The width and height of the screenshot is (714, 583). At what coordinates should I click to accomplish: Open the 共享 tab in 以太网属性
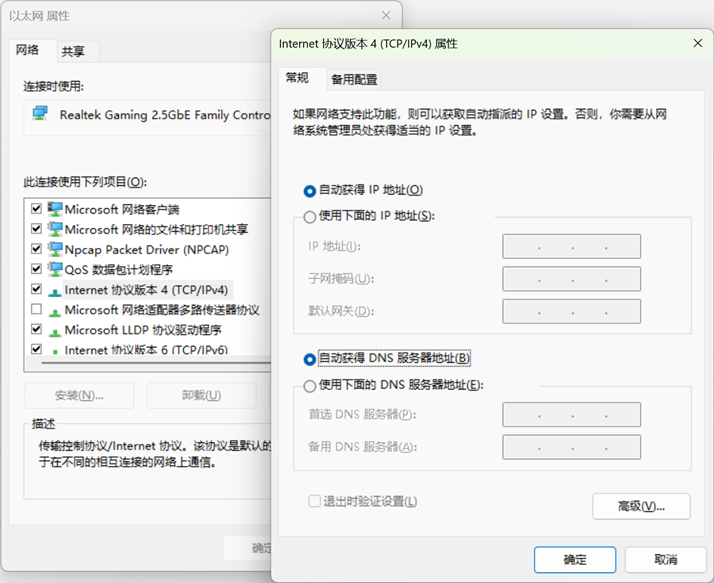pos(73,51)
